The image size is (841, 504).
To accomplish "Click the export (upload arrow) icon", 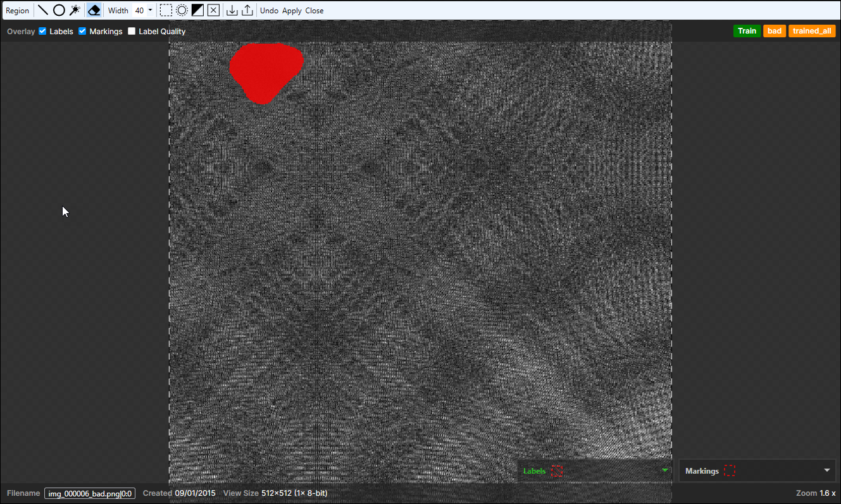I will tap(247, 10).
